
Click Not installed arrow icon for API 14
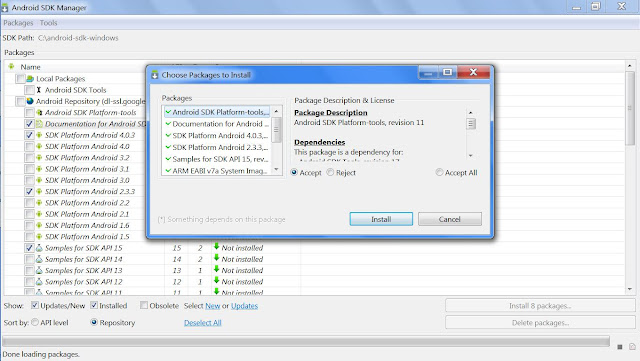point(216,258)
